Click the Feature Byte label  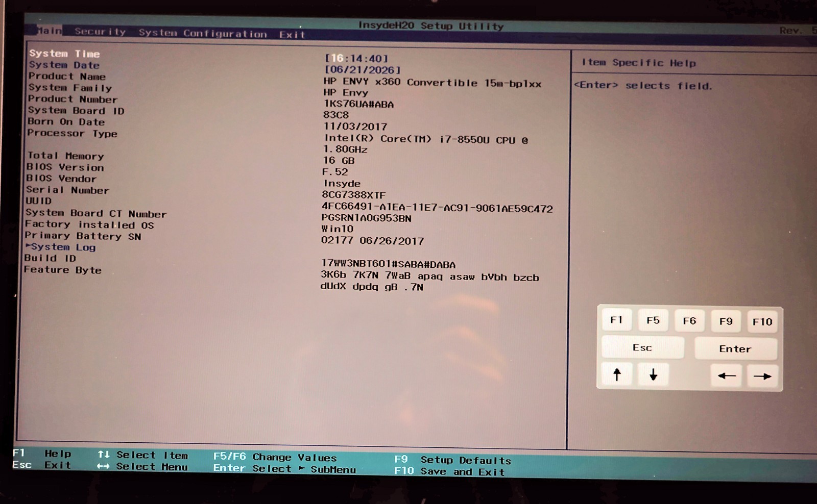click(x=63, y=269)
